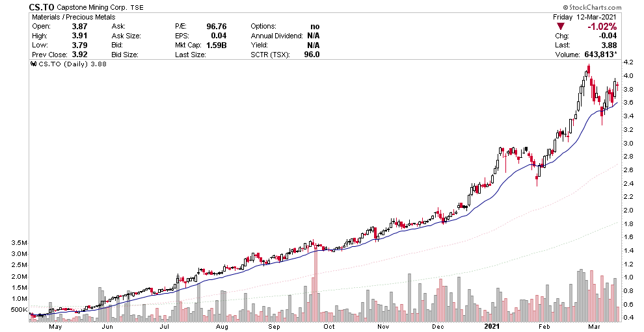Viewport: 644px width, 332px height.
Task: Click the Oct label on time axis
Action: (x=329, y=327)
